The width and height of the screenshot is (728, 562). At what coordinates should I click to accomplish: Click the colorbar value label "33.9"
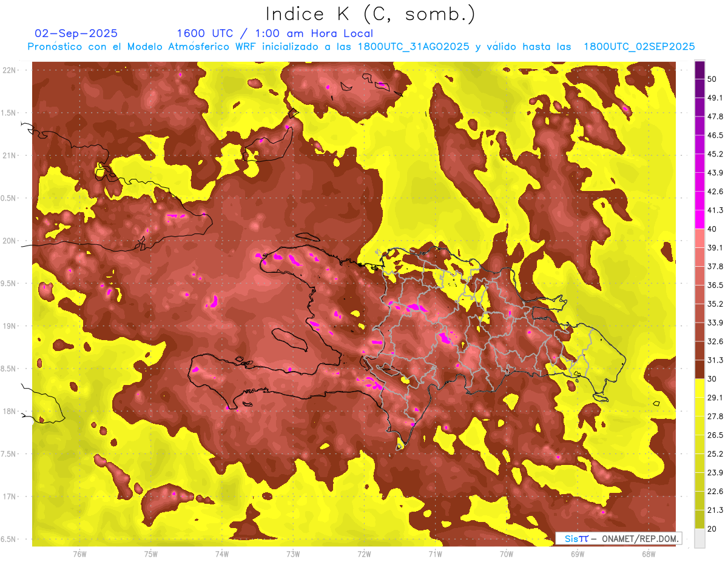click(715, 323)
